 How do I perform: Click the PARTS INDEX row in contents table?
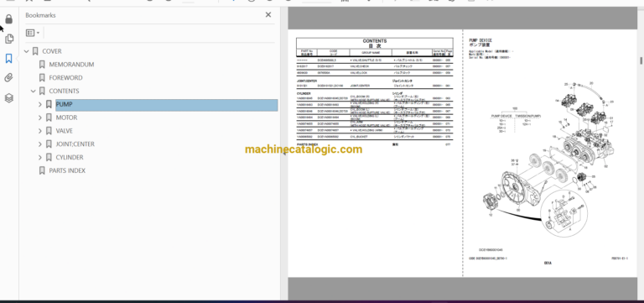pos(375,144)
